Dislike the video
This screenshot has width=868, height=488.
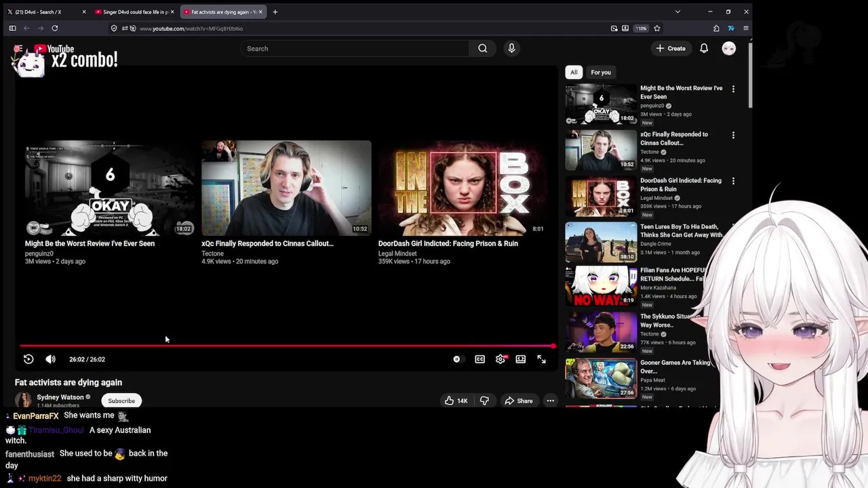(x=485, y=401)
